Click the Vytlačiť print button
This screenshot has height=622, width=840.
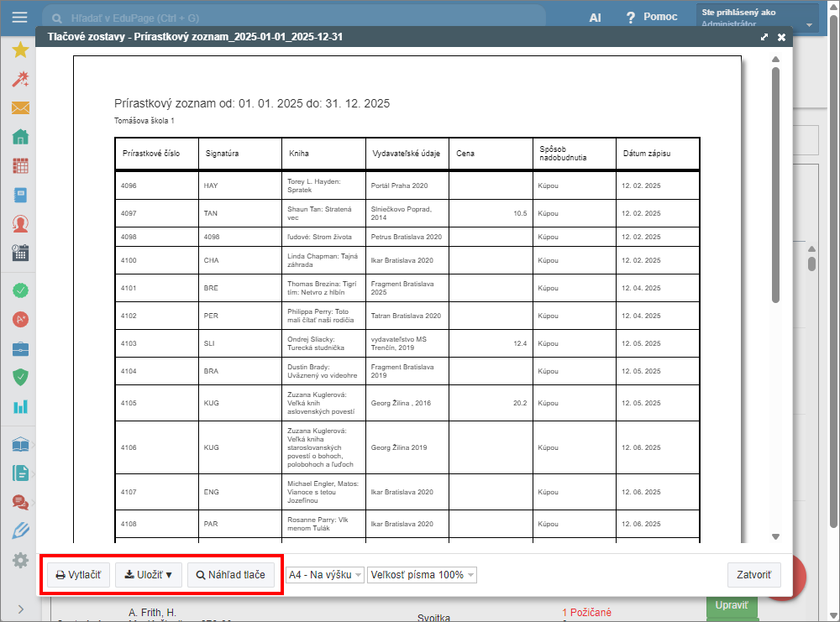(x=78, y=575)
